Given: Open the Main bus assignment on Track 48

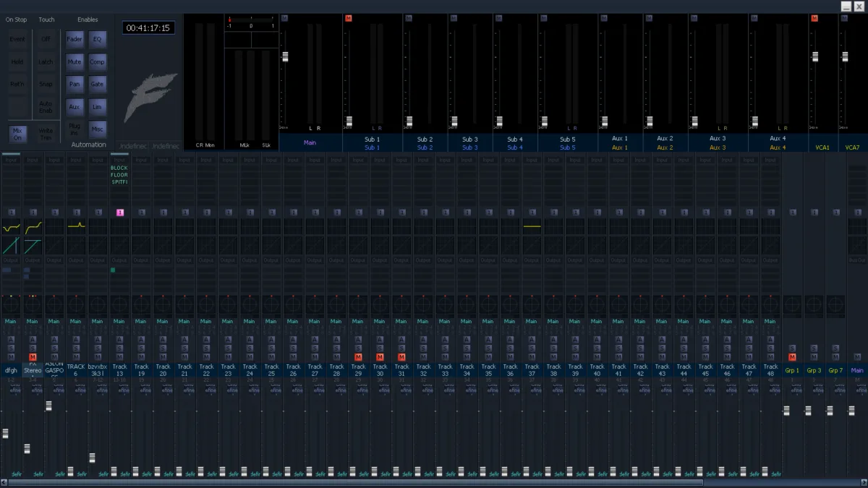Looking at the screenshot, I should tap(770, 321).
